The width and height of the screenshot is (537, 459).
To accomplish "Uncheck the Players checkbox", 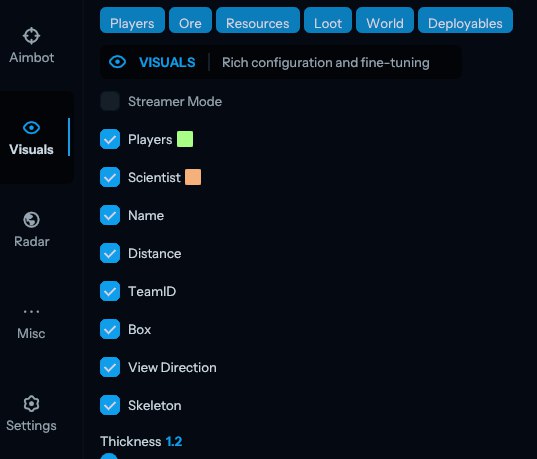I will pyautogui.click(x=110, y=139).
